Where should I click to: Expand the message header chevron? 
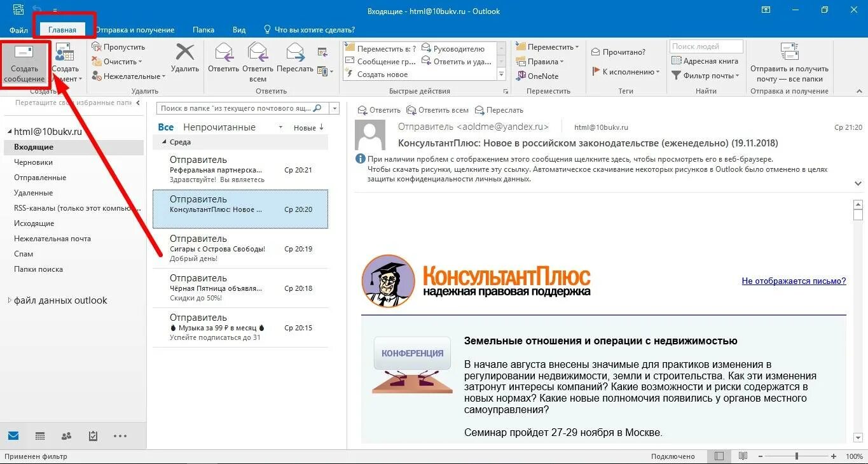tap(858, 183)
